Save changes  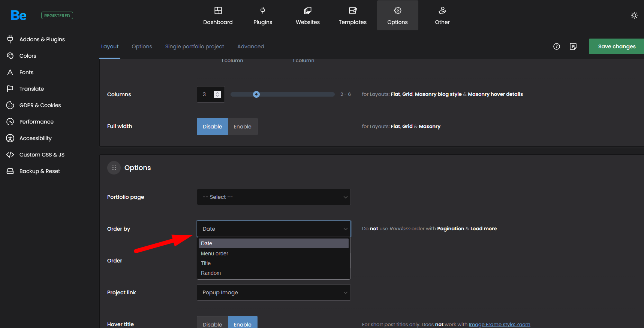[x=617, y=46]
